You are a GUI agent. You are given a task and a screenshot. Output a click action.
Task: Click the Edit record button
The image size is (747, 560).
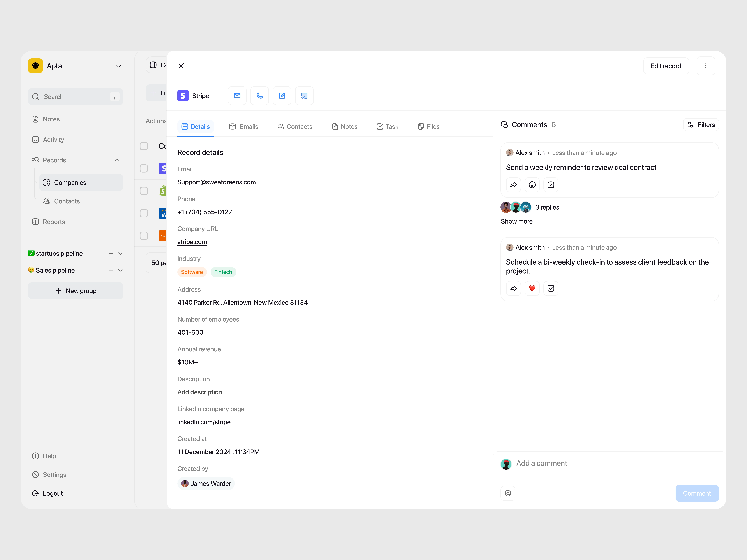[x=666, y=66]
